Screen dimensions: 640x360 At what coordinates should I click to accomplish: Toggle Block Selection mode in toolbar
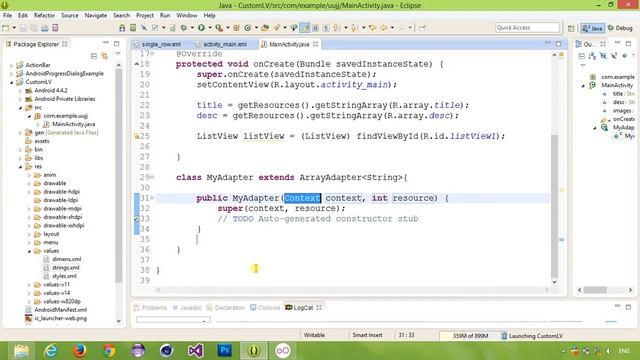(x=316, y=28)
